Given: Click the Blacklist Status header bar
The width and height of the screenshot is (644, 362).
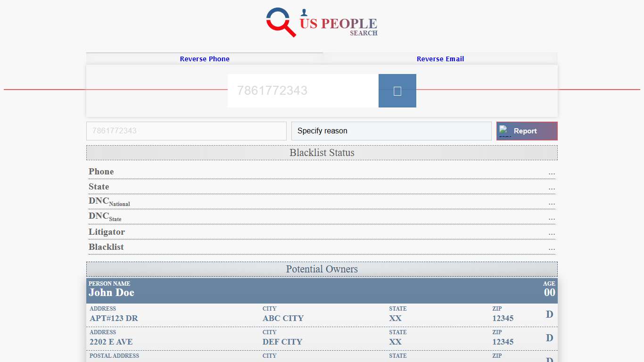Looking at the screenshot, I should pos(322,153).
